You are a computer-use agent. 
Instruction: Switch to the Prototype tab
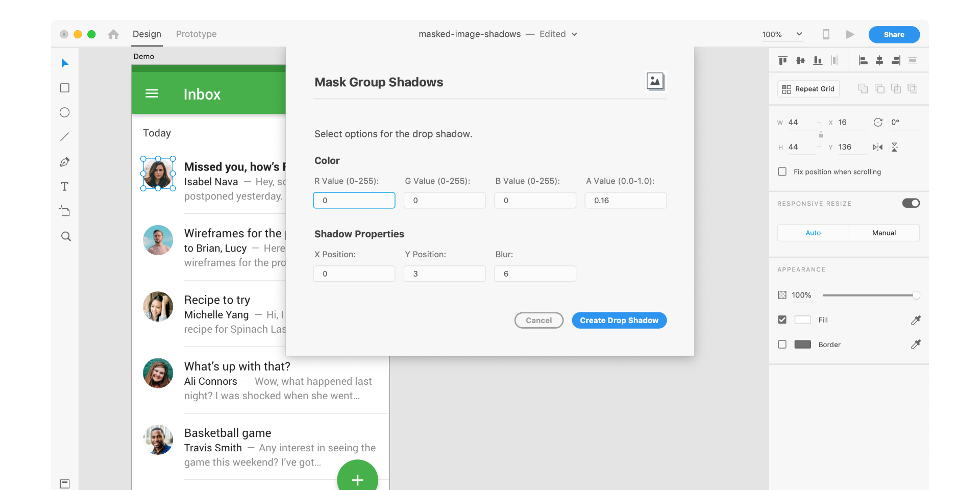click(196, 34)
